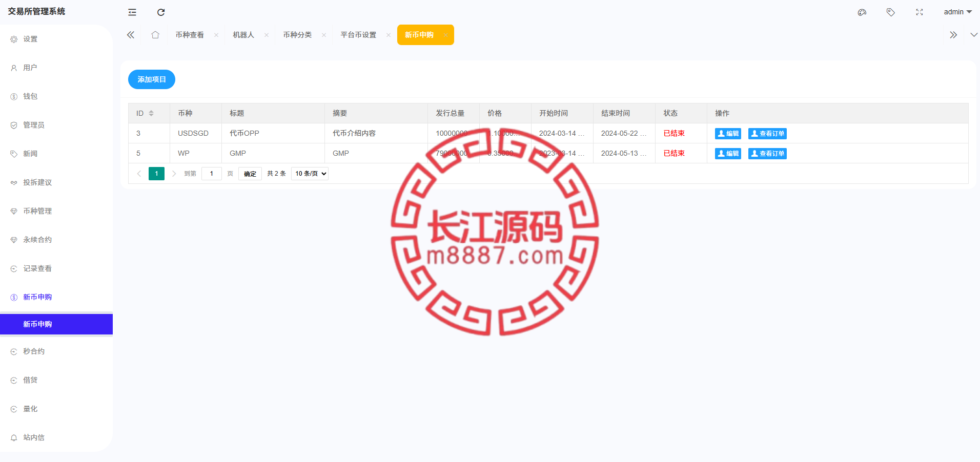Collapse the sidebar with the menu-fold icon

pos(132,12)
